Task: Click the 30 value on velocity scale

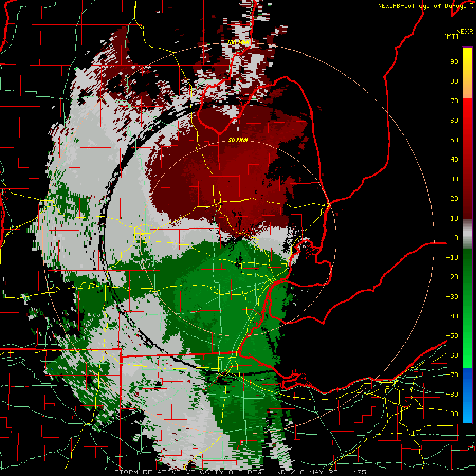Action: tap(454, 179)
